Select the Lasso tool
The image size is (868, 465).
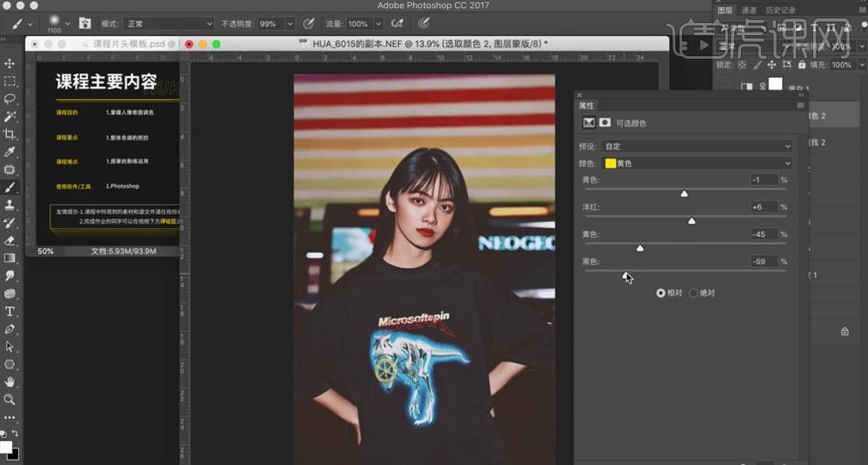click(x=10, y=98)
